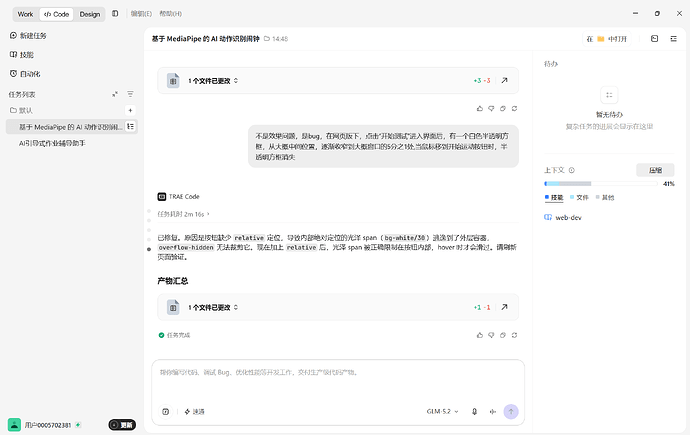Screen dimensions: 690x435
Task: Click the 更新 update button
Action: pyautogui.click(x=122, y=425)
